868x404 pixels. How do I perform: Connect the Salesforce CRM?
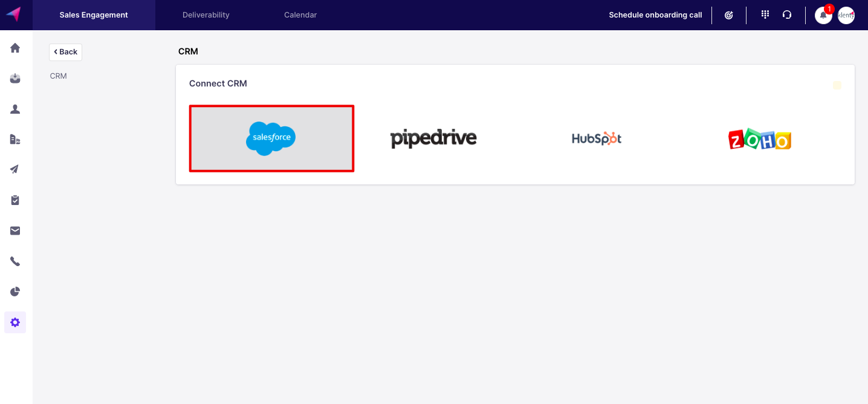point(271,138)
